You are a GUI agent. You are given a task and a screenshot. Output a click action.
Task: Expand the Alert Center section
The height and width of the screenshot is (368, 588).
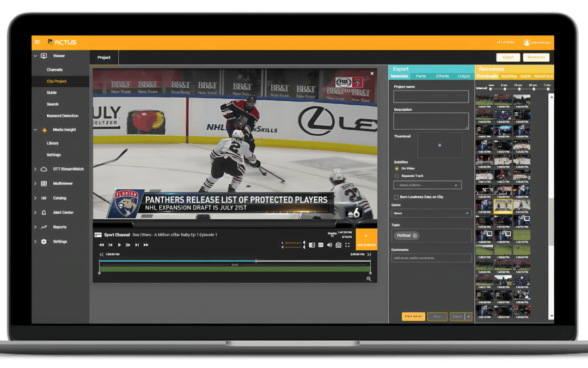(35, 213)
